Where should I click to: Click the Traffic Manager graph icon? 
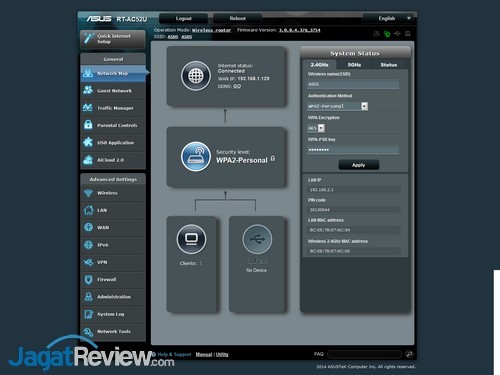(88, 108)
